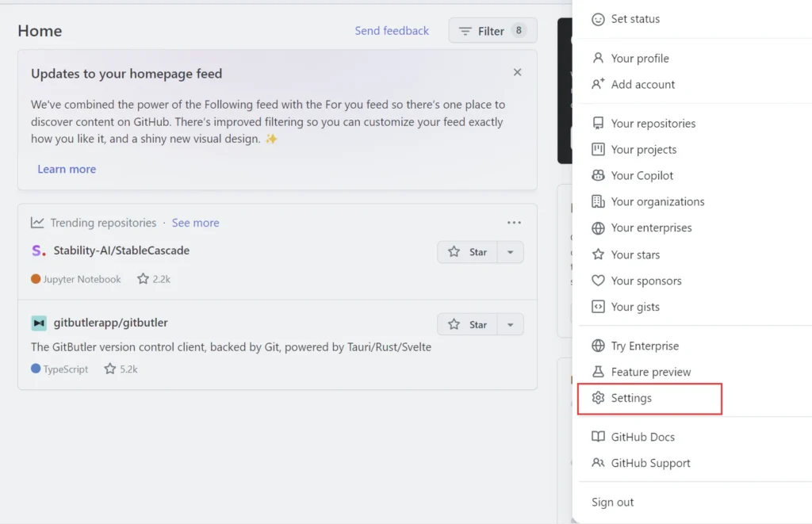Viewport: 812px width, 524px height.
Task: Select Sign out in user menu
Action: (x=612, y=503)
